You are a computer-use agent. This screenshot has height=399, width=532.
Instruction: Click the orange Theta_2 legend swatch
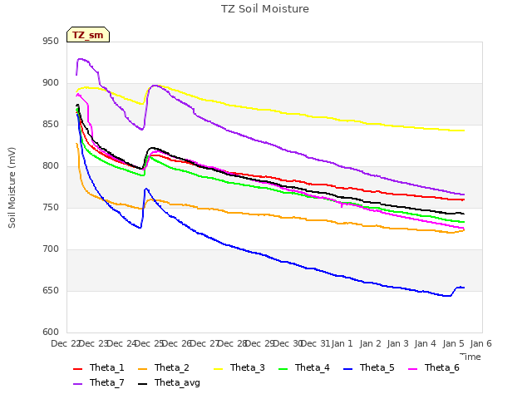coord(142,369)
